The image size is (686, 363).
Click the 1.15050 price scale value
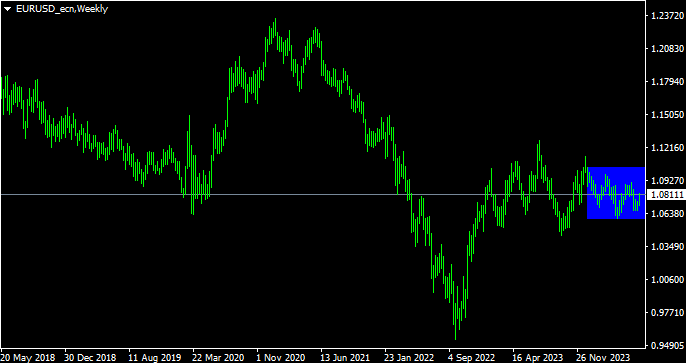click(667, 115)
